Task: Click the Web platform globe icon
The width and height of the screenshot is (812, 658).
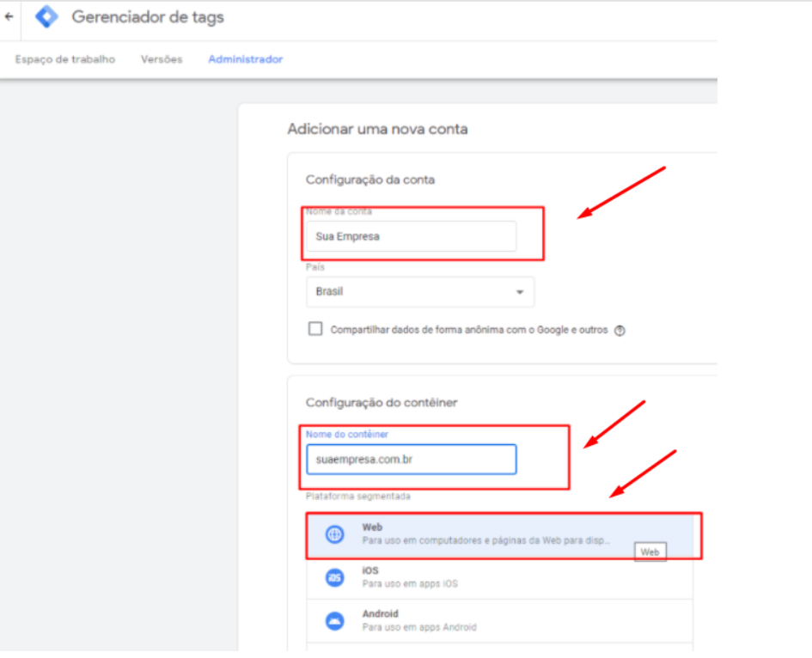Action: pos(334,534)
